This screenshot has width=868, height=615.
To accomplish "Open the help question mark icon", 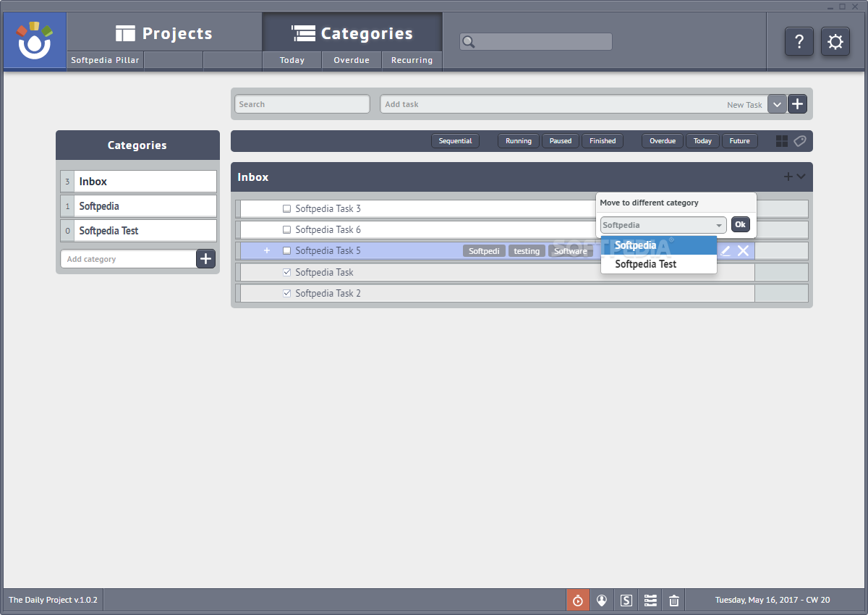I will pos(799,41).
